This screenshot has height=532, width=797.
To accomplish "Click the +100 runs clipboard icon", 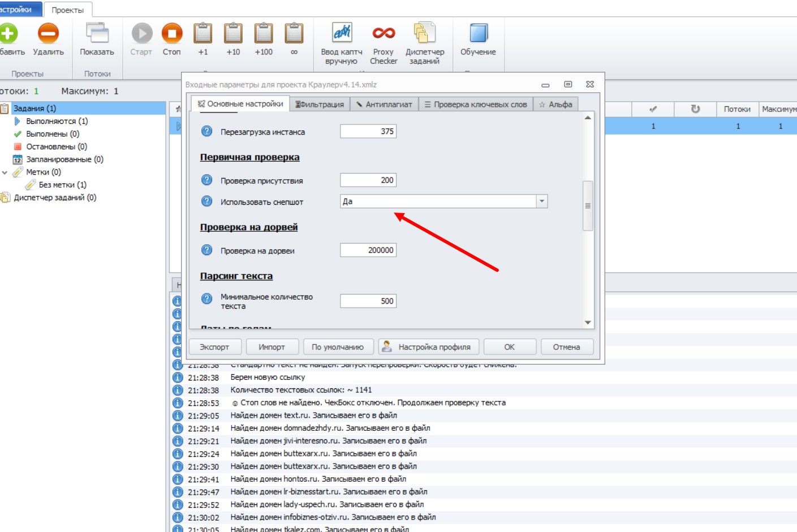I will (264, 33).
